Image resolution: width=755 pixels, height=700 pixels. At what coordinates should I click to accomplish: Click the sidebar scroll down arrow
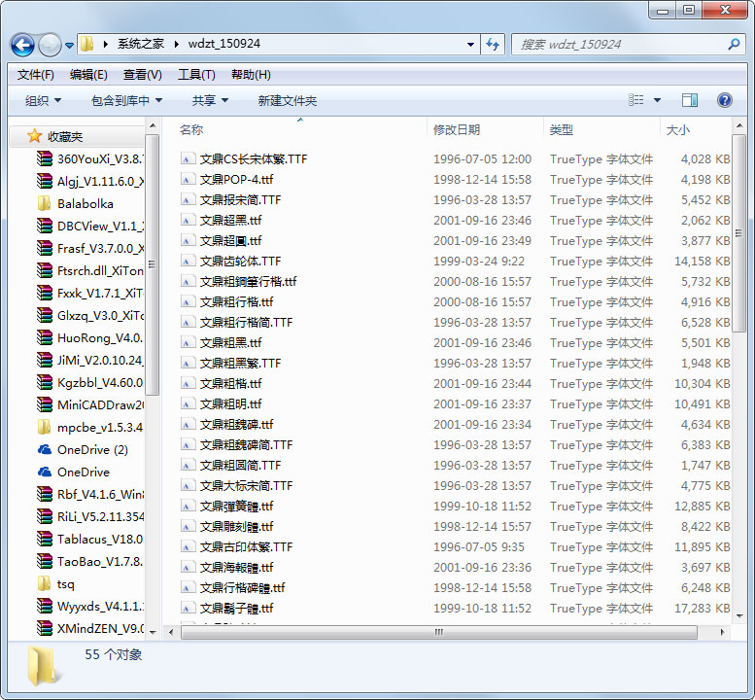point(153,632)
